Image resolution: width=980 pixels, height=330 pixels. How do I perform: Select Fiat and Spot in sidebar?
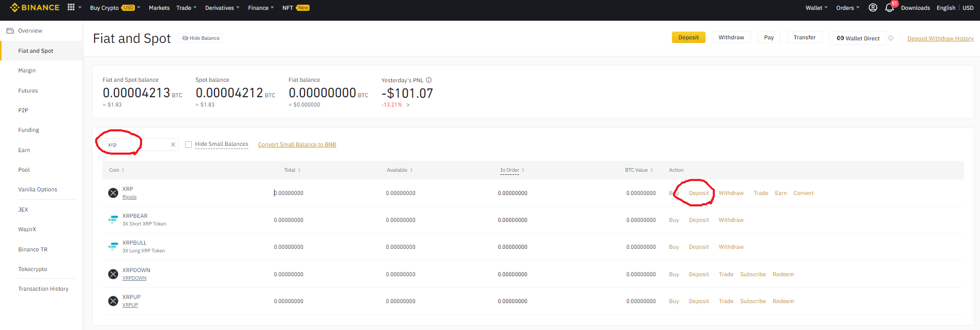(x=41, y=51)
